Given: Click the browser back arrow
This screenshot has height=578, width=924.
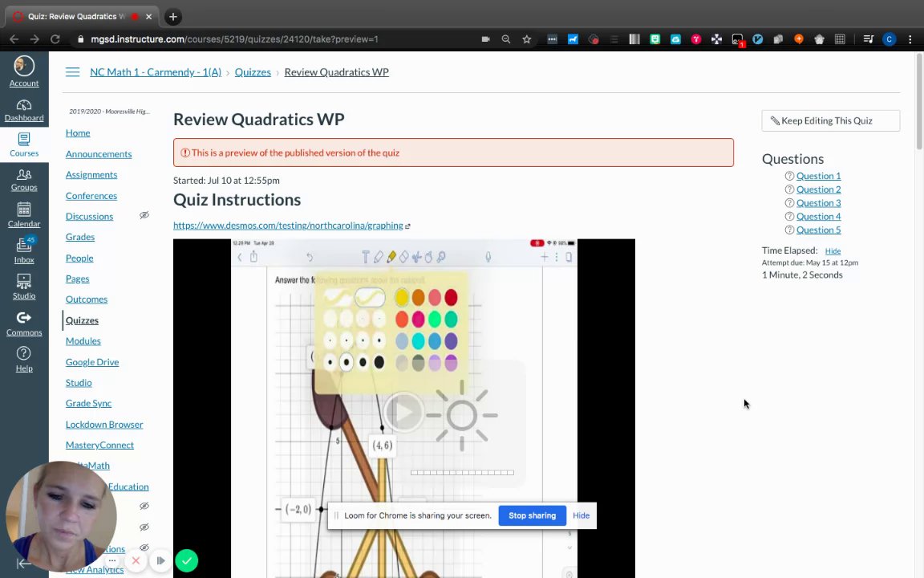Looking at the screenshot, I should tap(14, 39).
